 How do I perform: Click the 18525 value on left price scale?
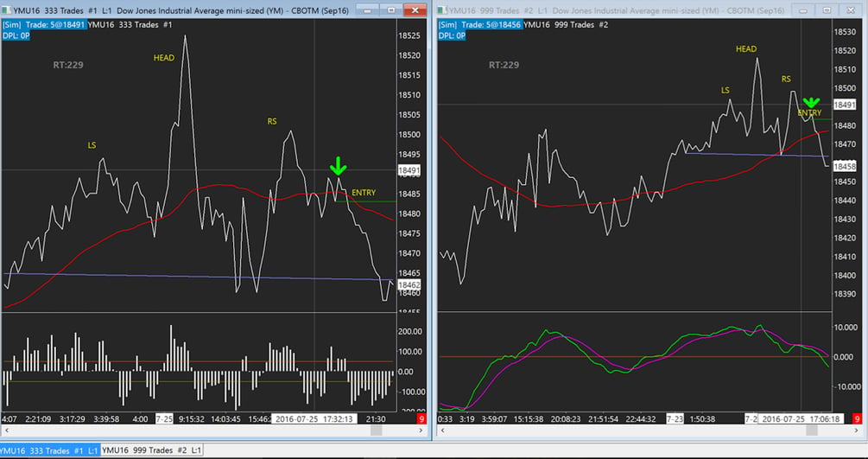[409, 35]
